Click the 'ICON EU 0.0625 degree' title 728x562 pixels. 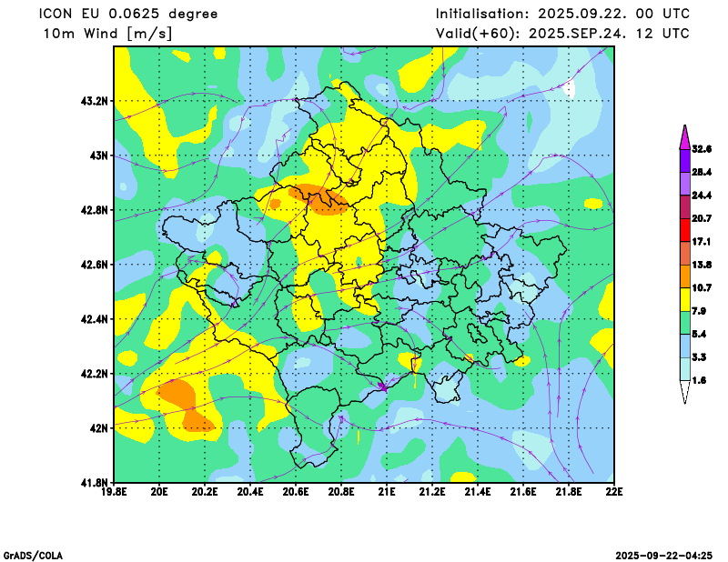pos(128,14)
